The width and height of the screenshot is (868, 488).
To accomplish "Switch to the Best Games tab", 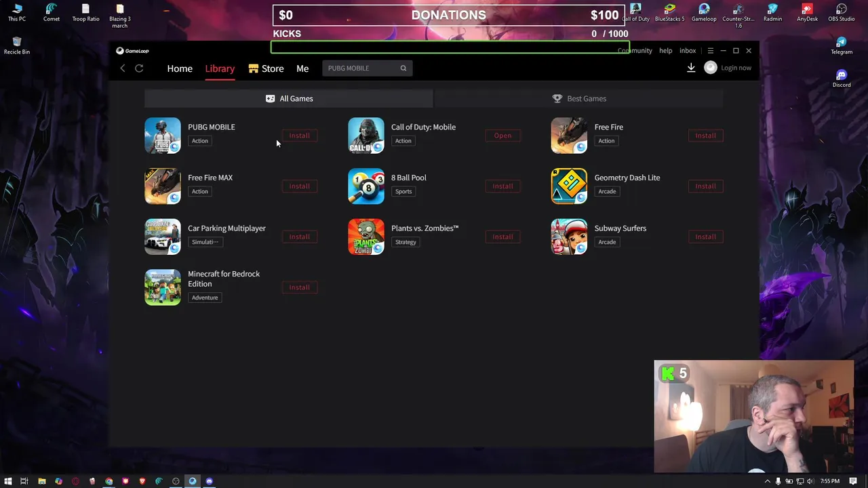I will [x=579, y=98].
